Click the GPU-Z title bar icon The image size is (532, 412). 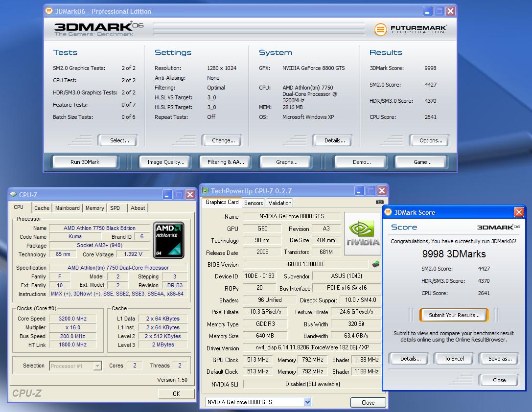(x=205, y=190)
